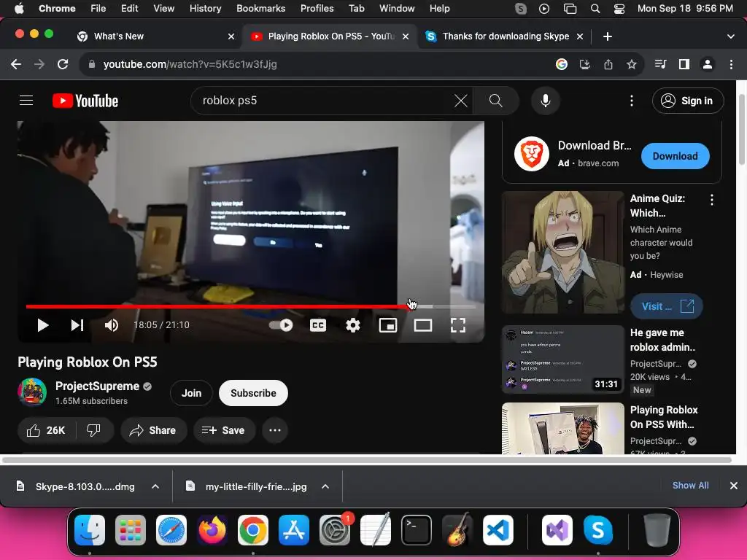Expand Chrome tab search chevron

[x=731, y=36]
